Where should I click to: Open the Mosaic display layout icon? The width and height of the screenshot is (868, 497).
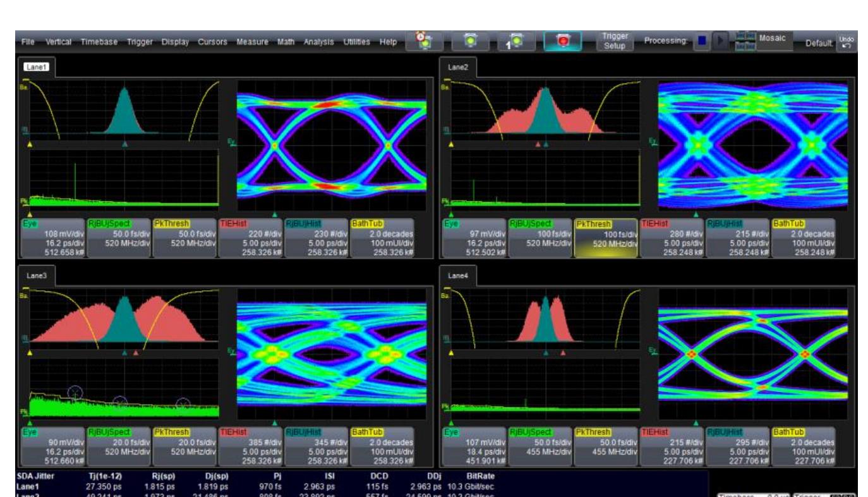745,39
